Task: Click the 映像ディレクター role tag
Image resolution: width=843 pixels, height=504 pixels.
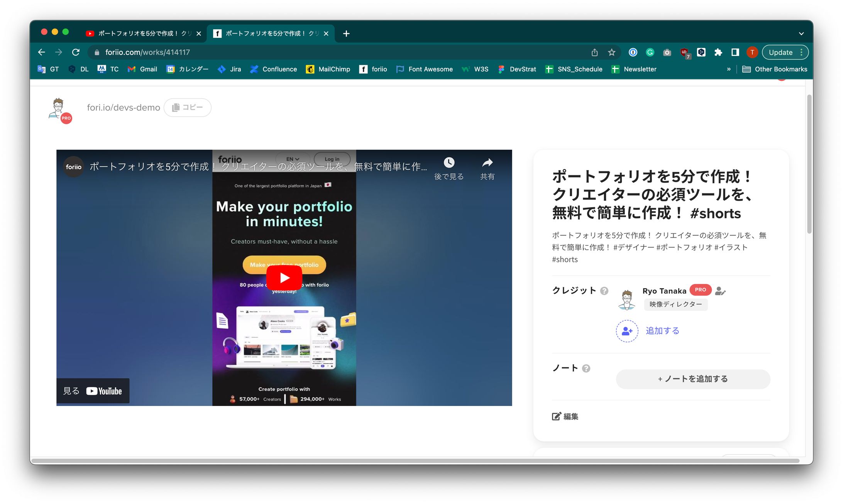Action: coord(675,304)
